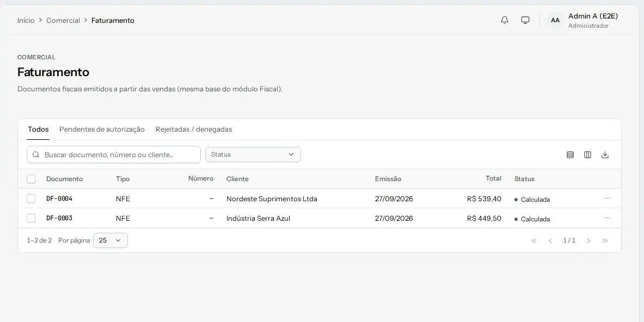The height and width of the screenshot is (322, 644).
Task: Download export icon in table toolbar
Action: tap(605, 154)
